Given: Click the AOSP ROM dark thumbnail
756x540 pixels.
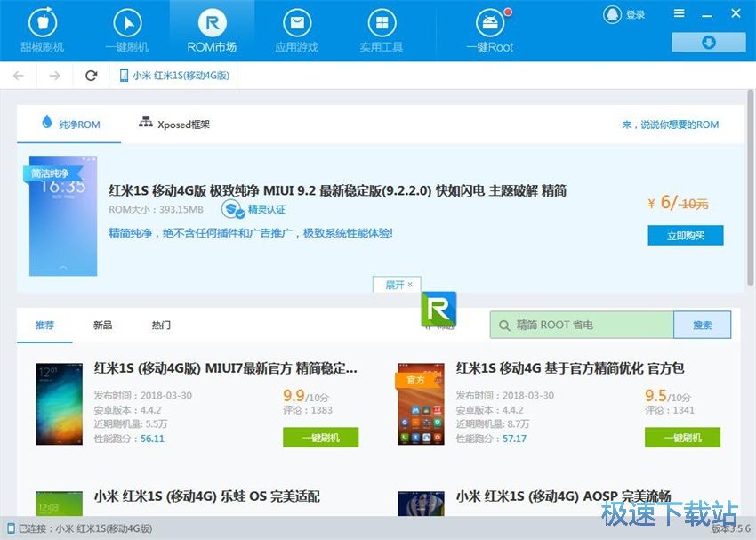Looking at the screenshot, I should coord(421,504).
